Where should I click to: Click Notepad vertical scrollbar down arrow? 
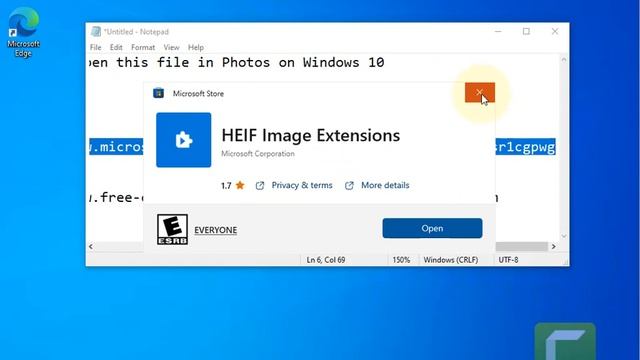click(x=564, y=236)
